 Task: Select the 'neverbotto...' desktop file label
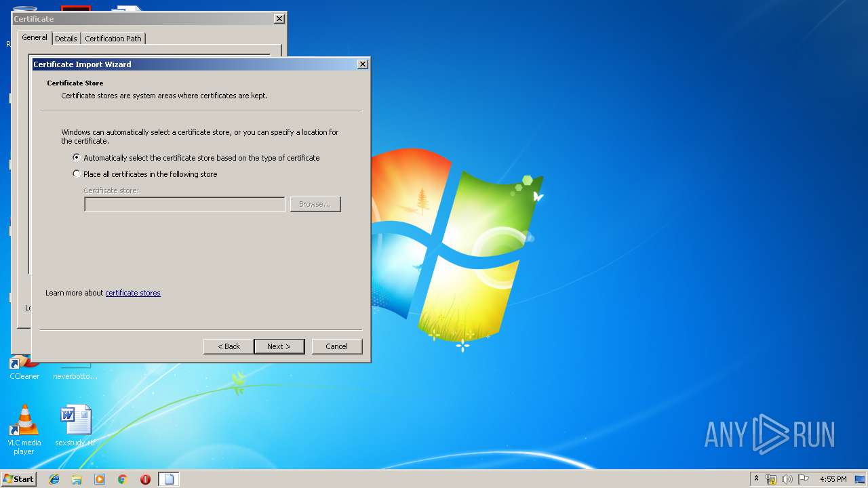75,376
